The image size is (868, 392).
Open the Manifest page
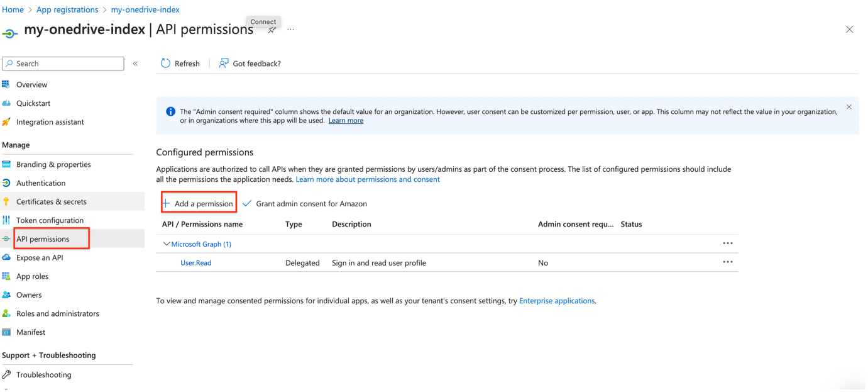31,332
